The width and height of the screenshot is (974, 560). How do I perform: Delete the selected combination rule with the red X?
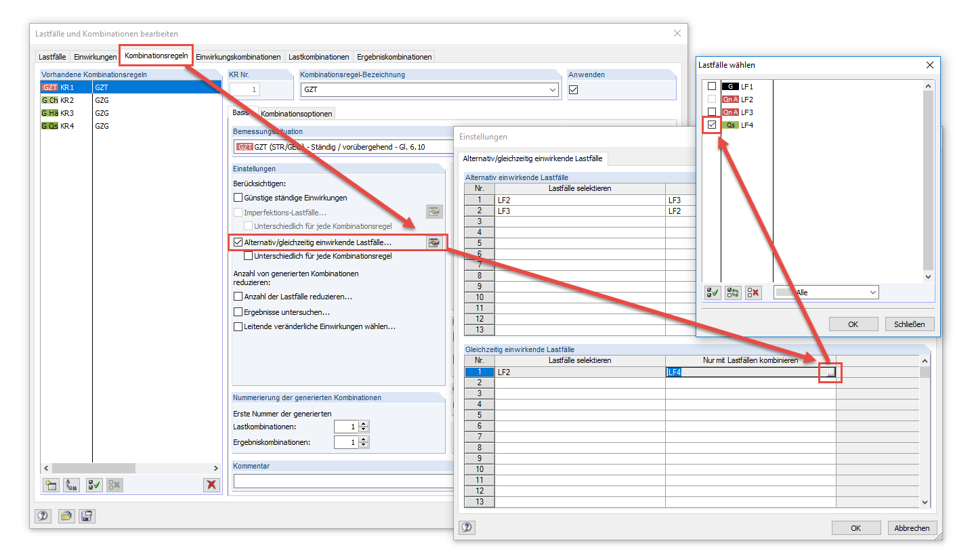212,485
